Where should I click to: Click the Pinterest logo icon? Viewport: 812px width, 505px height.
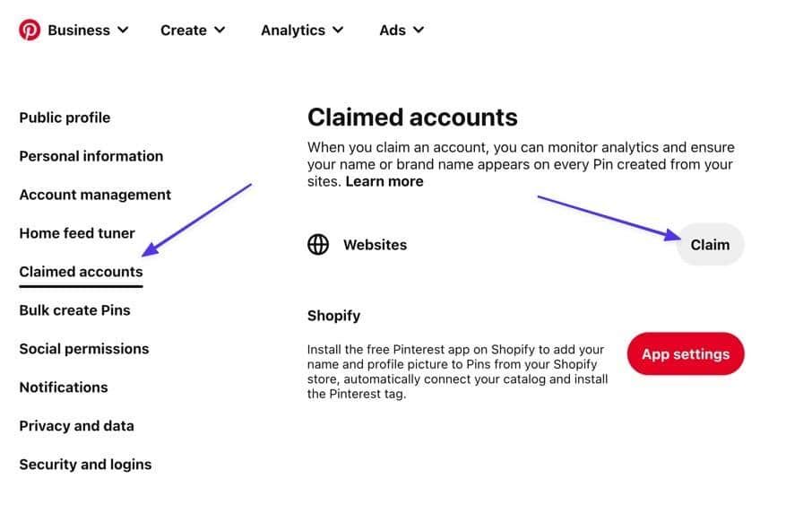point(30,30)
